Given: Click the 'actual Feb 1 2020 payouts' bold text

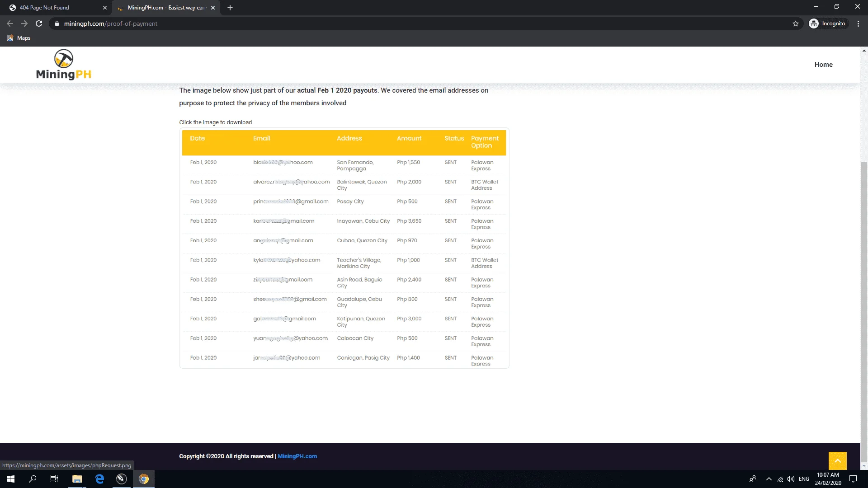Looking at the screenshot, I should tap(337, 90).
